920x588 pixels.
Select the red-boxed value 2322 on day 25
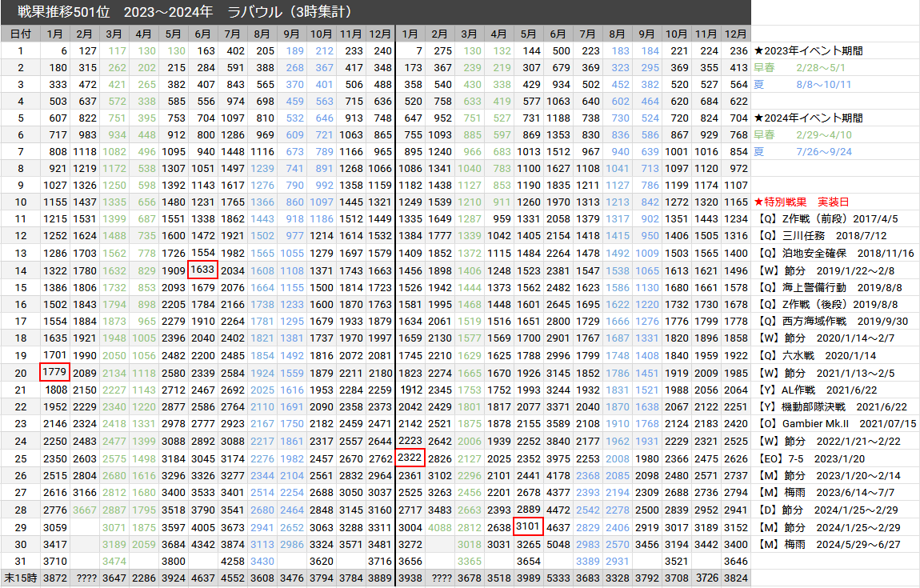click(x=410, y=455)
